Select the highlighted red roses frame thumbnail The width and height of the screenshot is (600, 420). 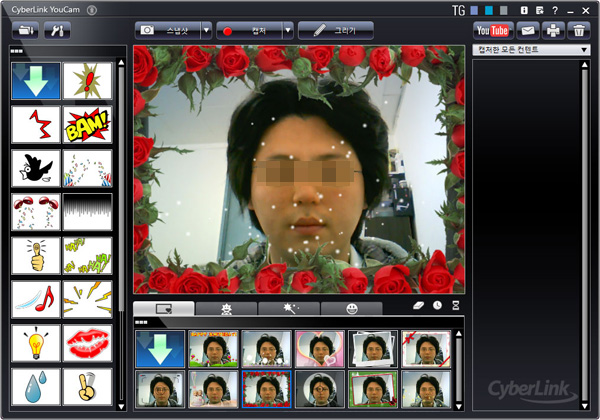267,389
